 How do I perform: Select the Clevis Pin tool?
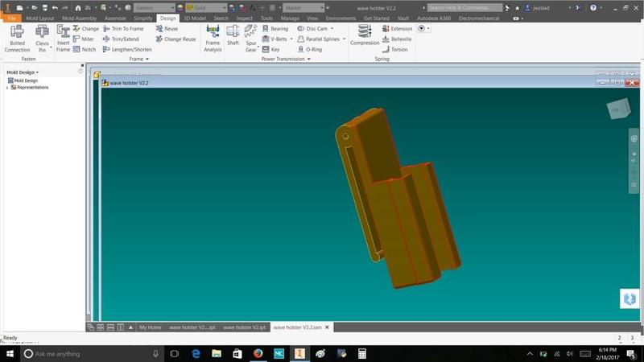coord(42,36)
